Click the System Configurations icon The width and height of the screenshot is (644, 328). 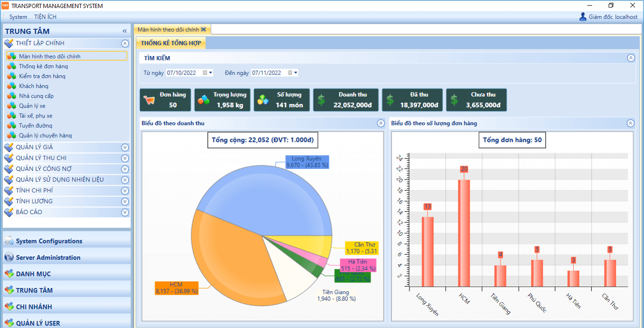(x=9, y=241)
